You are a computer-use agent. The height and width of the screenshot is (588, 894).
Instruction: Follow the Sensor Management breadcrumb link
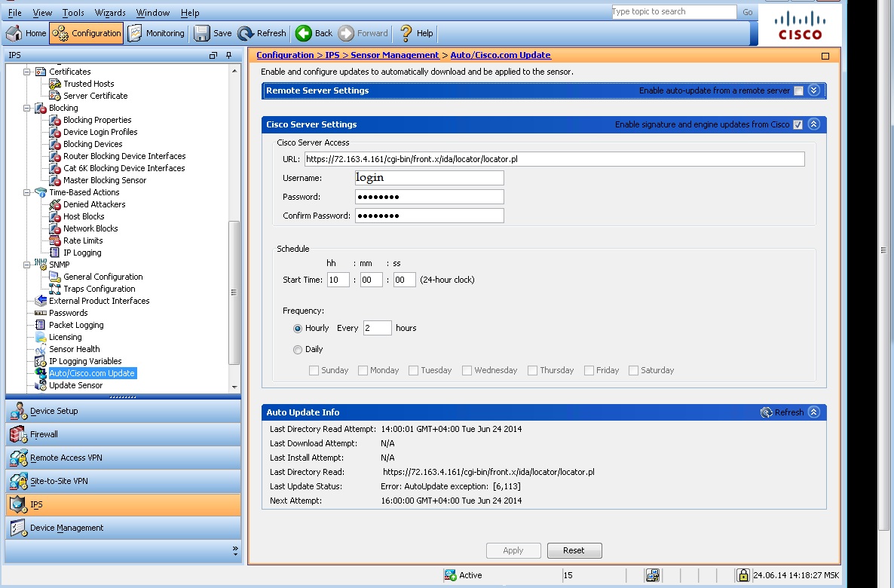[x=394, y=55]
